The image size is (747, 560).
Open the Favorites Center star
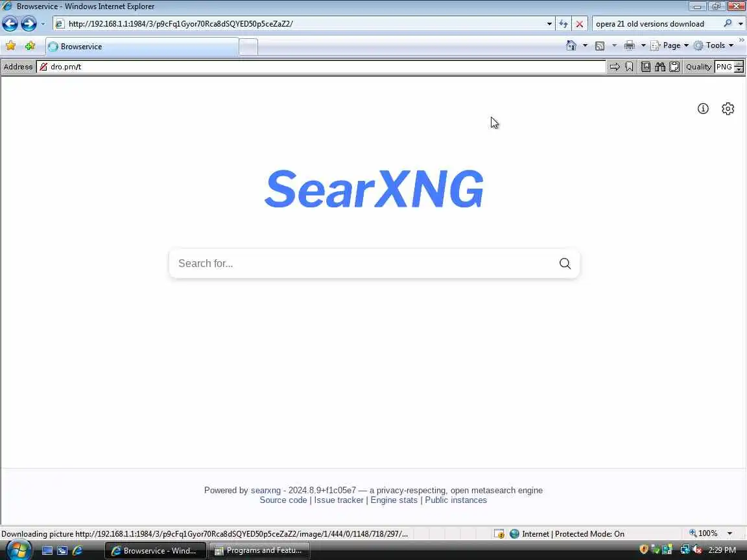tap(10, 46)
